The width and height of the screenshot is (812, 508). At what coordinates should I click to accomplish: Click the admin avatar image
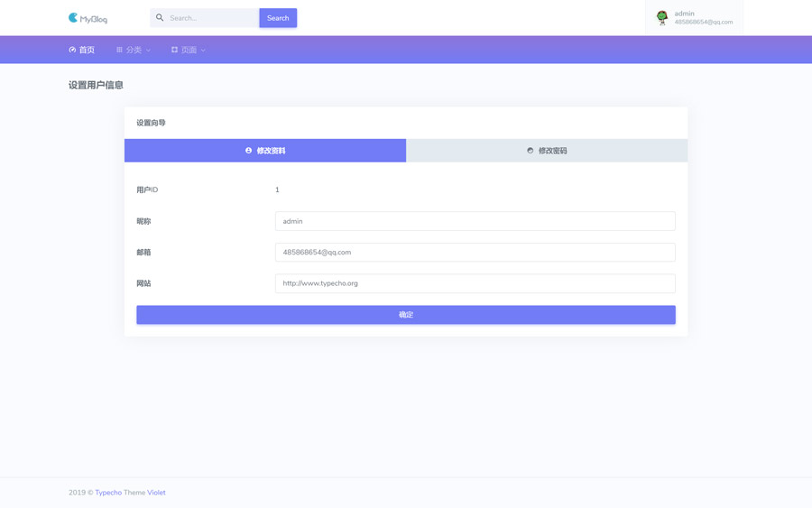[x=662, y=17]
